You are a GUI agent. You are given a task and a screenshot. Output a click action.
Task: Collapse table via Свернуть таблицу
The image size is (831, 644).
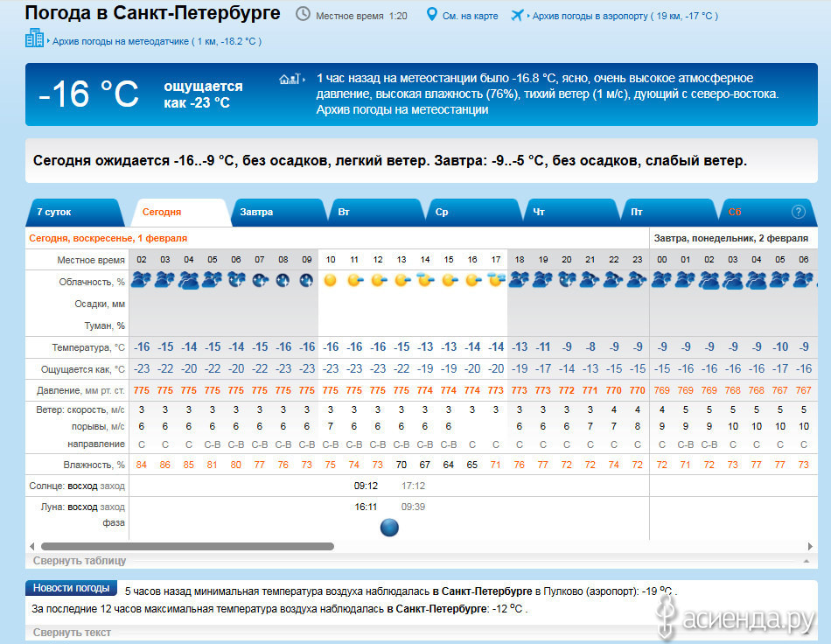(x=80, y=561)
